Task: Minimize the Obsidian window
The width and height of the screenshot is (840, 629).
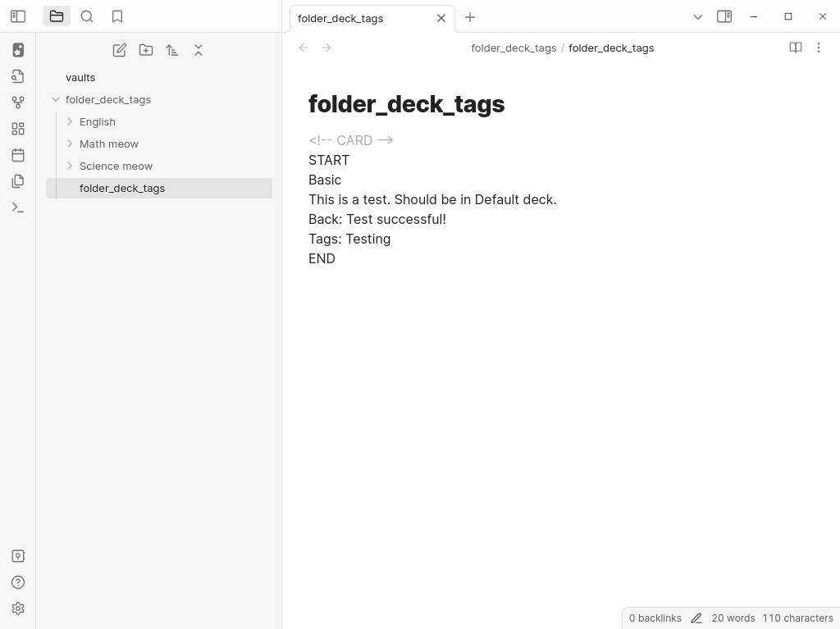Action: [754, 16]
